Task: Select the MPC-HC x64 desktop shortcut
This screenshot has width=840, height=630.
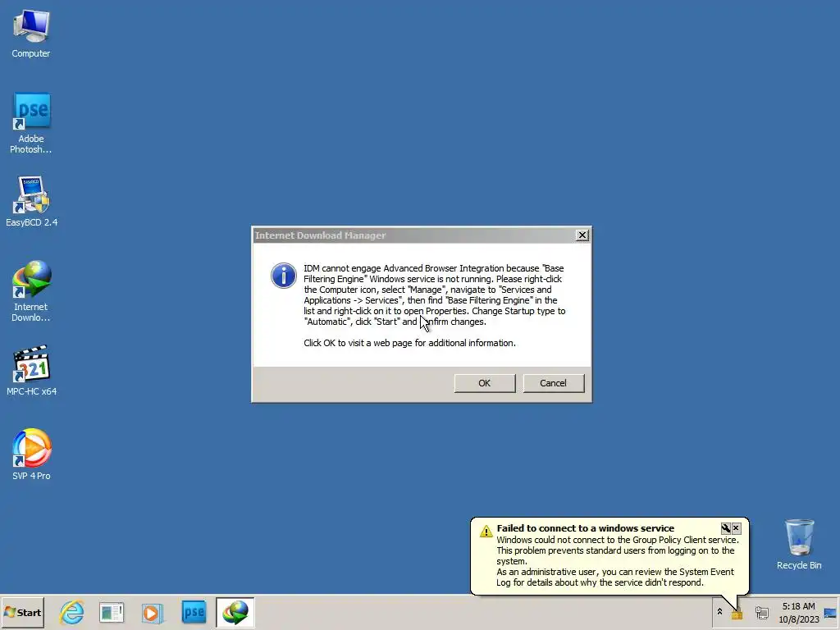Action: click(32, 370)
